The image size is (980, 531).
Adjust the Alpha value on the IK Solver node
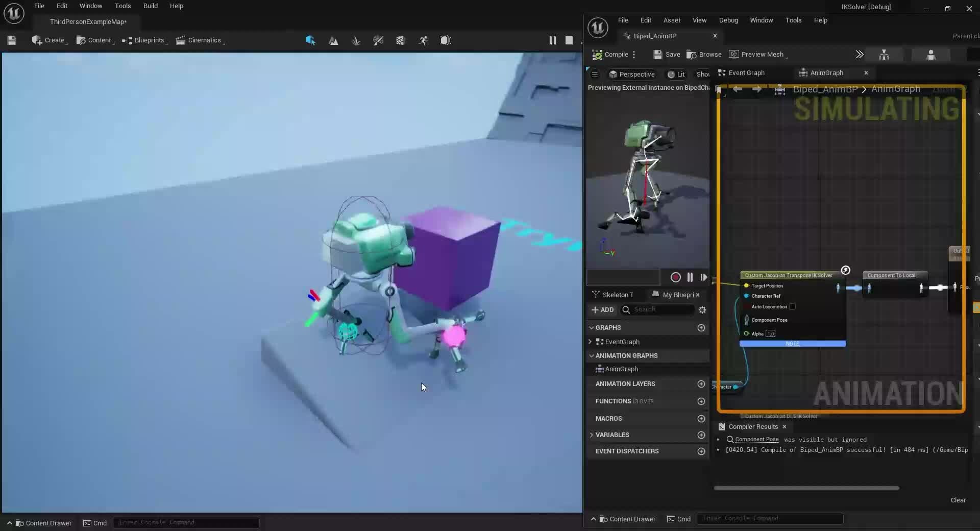771,333
